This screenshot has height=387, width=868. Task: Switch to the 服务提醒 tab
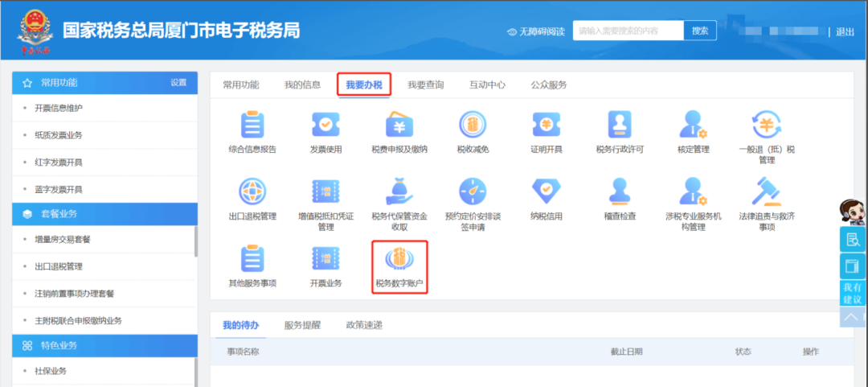[x=302, y=326]
